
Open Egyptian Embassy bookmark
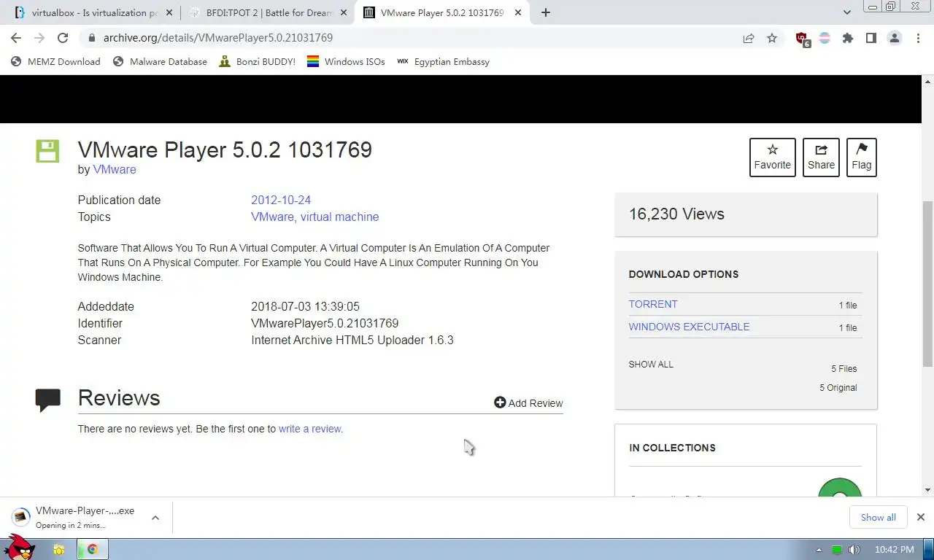click(x=443, y=62)
